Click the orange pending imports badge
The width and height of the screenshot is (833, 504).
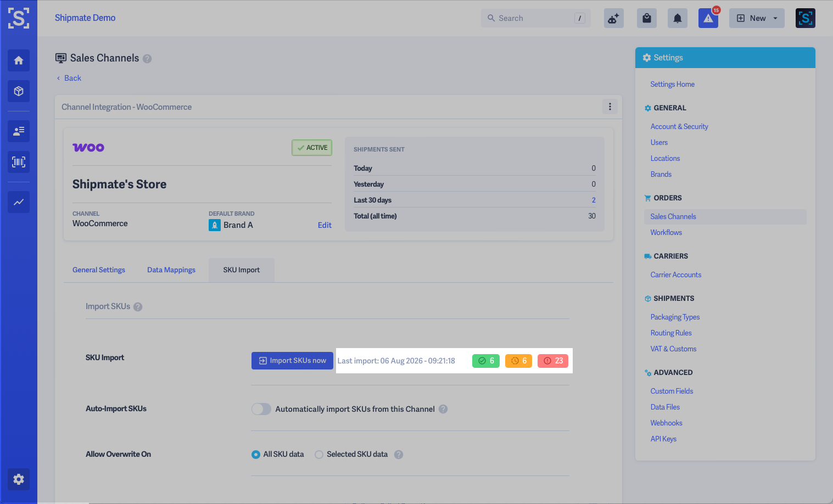[x=518, y=361]
